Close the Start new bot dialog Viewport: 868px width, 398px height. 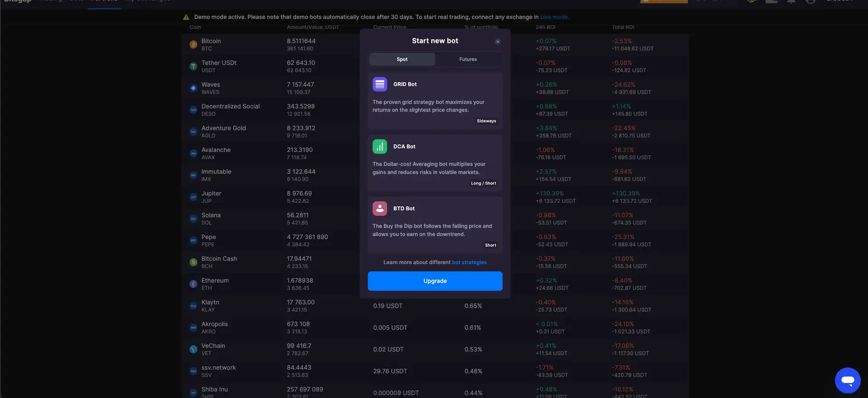498,42
